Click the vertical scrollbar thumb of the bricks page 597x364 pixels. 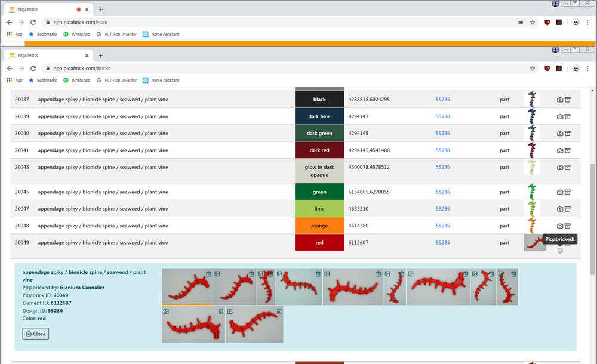click(x=592, y=219)
